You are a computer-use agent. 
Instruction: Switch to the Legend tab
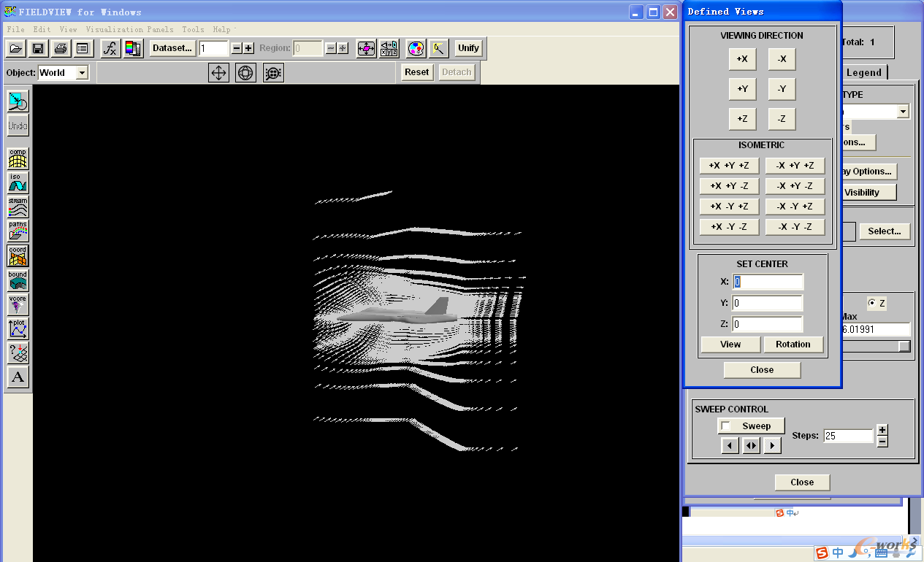tap(864, 72)
